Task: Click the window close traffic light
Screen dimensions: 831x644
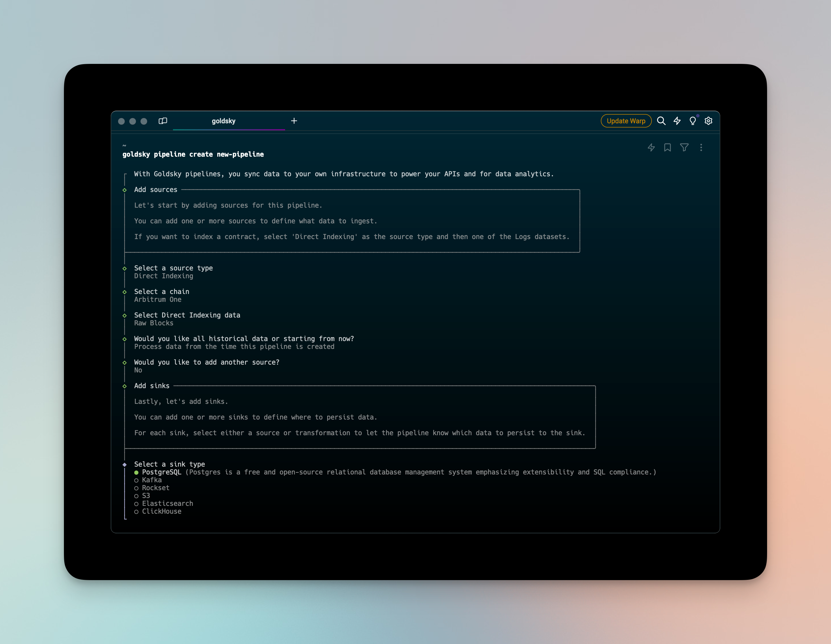Action: 121,121
